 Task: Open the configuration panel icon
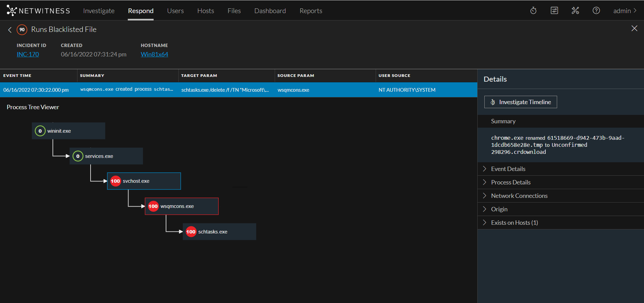554,11
